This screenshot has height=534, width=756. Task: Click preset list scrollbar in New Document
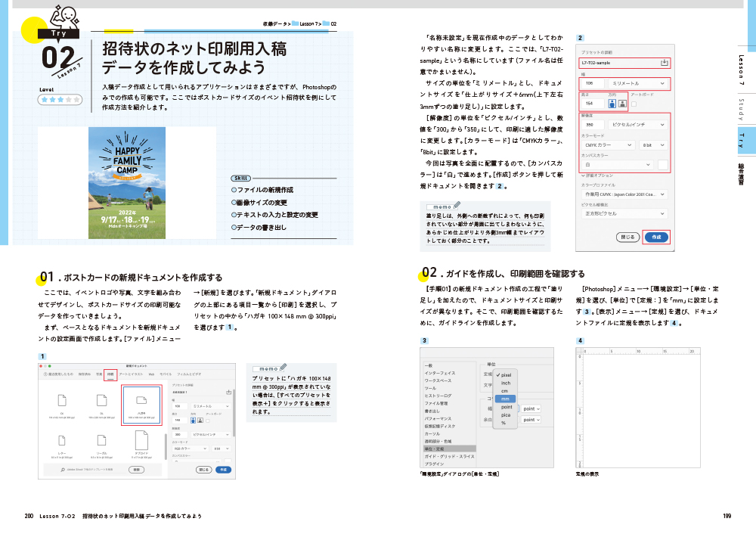click(166, 447)
